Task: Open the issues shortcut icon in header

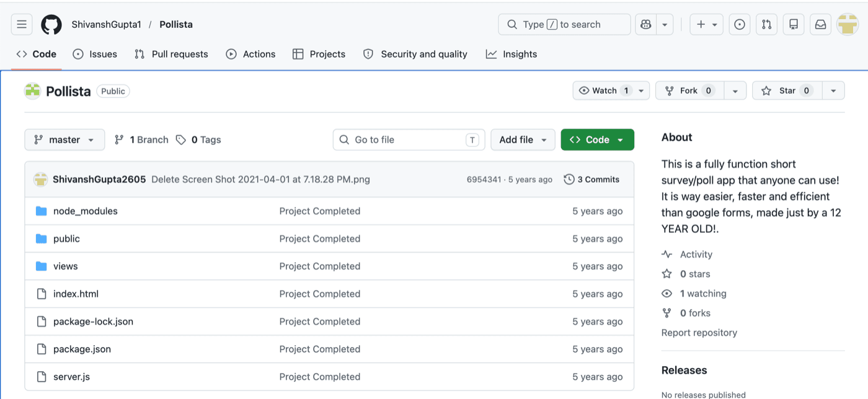Action: point(740,24)
